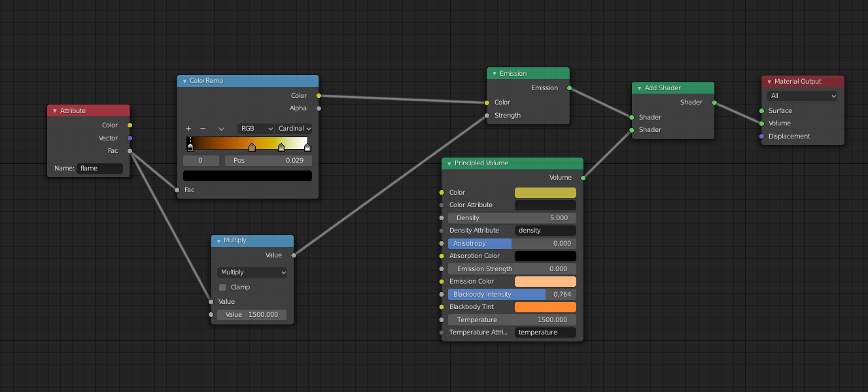Click the flame attribute name field
Image resolution: width=868 pixels, height=392 pixels.
tap(99, 168)
